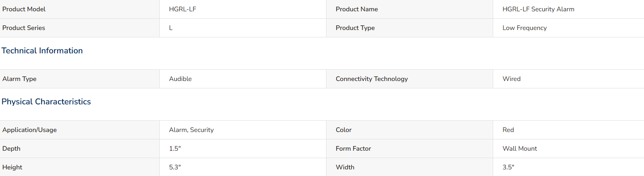The height and width of the screenshot is (176, 644).
Task: Select the Connectivity Technology label
Action: click(x=372, y=79)
